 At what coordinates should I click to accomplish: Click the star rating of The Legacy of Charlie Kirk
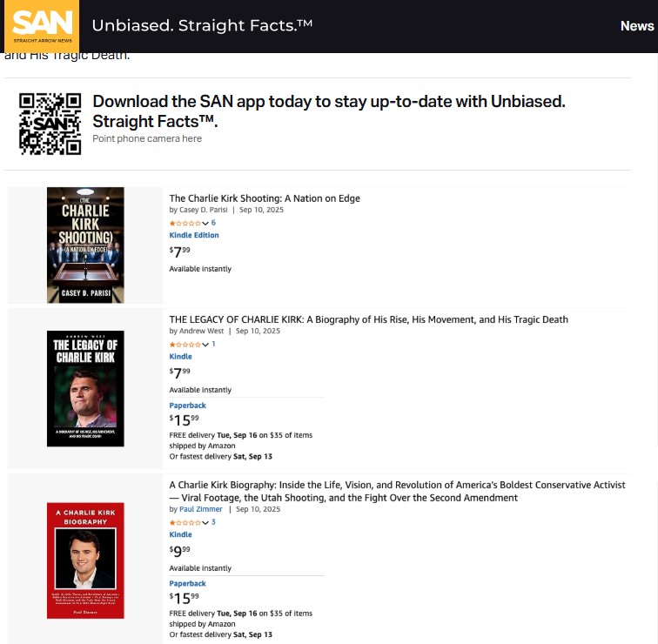click(185, 345)
